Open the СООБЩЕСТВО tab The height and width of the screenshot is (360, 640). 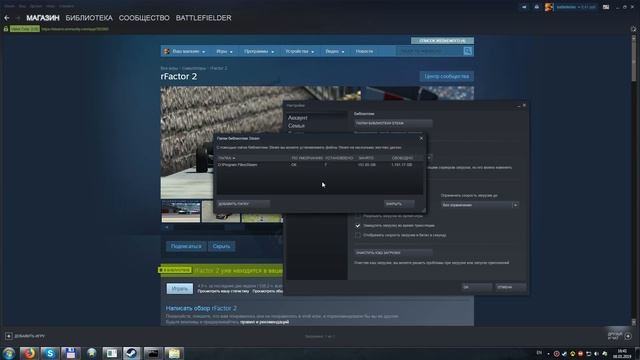tap(144, 18)
